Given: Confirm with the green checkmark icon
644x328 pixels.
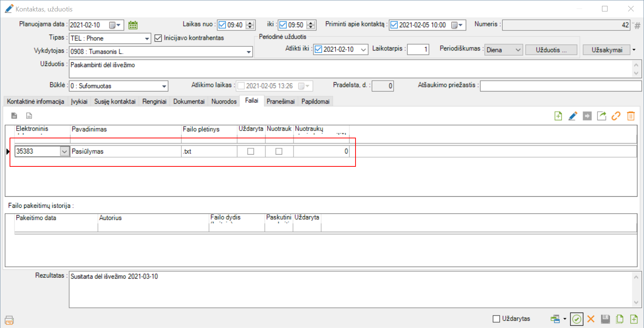Looking at the screenshot, I should point(577,319).
